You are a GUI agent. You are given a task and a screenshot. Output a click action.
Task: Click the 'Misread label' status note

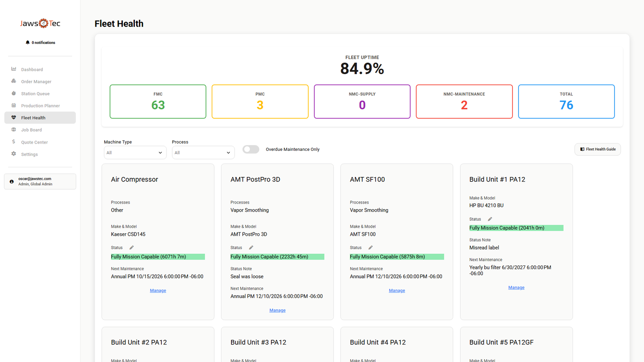(x=484, y=248)
